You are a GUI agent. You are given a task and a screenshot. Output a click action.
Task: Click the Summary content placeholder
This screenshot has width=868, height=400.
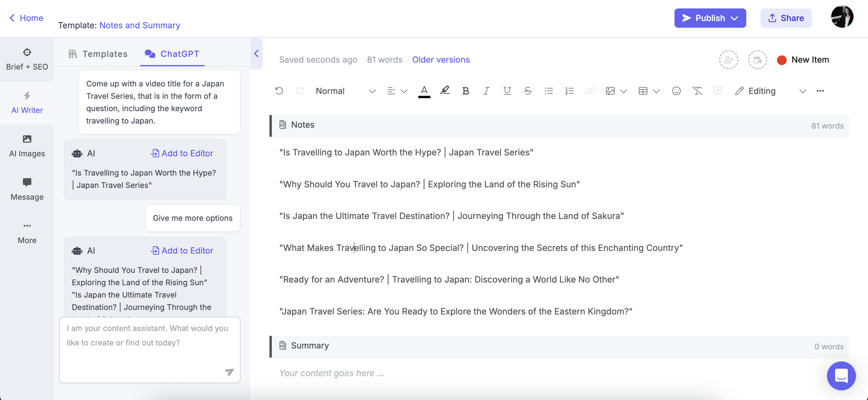[332, 373]
